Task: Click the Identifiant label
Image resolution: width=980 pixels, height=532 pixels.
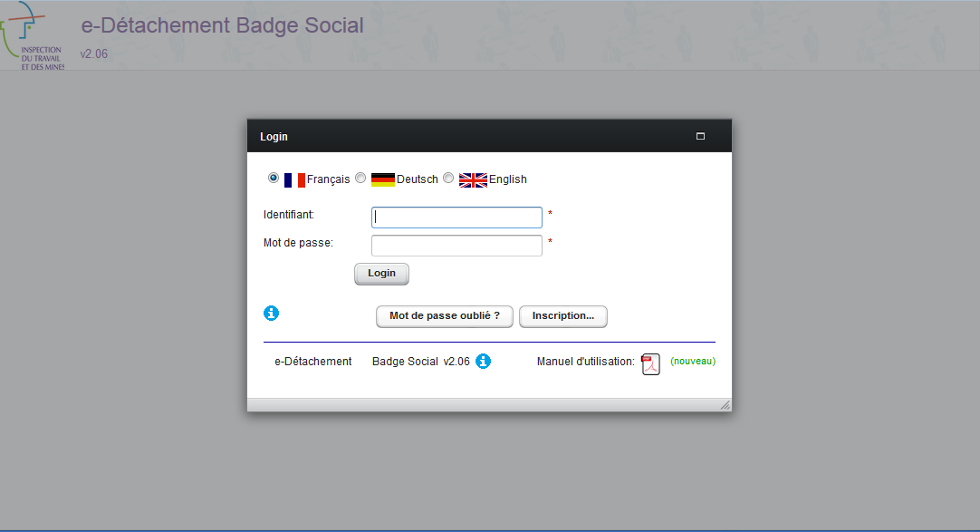Action: pyautogui.click(x=289, y=215)
